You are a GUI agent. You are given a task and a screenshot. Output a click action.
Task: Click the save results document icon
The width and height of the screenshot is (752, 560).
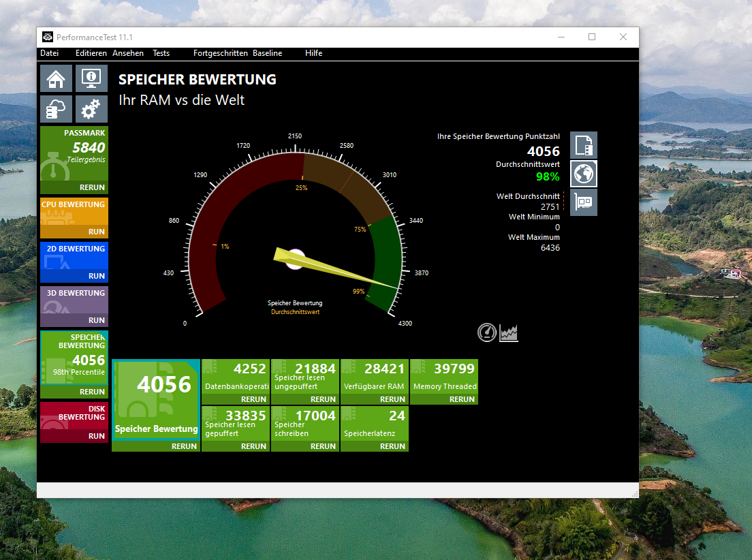tap(584, 145)
